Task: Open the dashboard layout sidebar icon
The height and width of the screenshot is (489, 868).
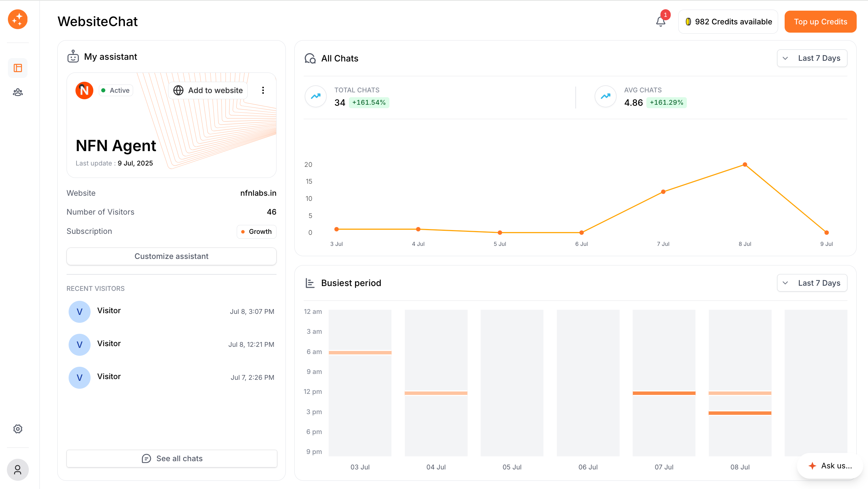Action: coord(18,68)
